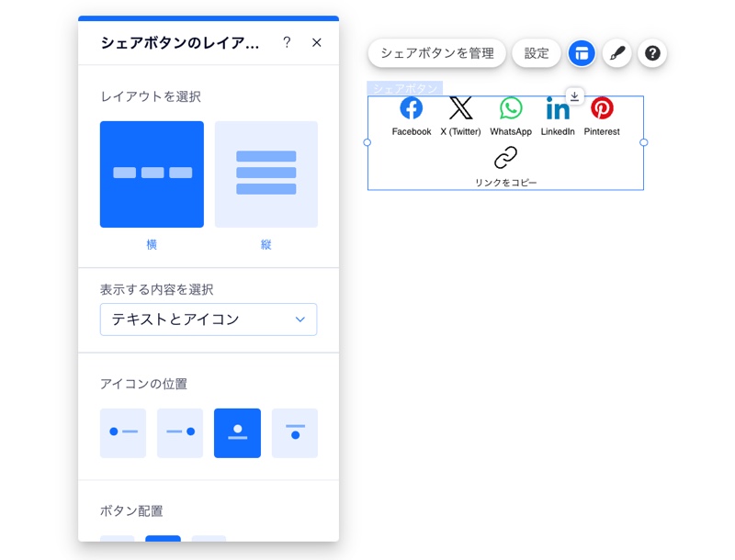Open the テキストとアイコン display dropdown
Image resolution: width=735 pixels, height=560 pixels.
pyautogui.click(x=209, y=319)
